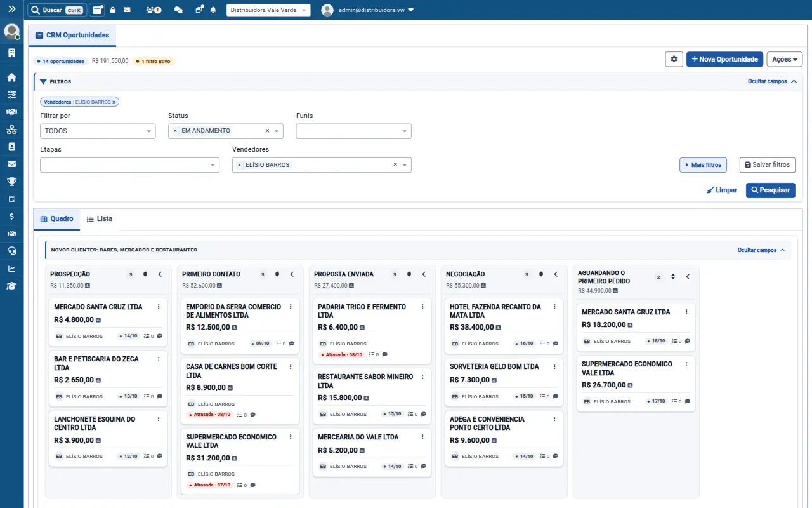Open the trophy icon in sidebar
812x508 pixels.
click(x=11, y=182)
